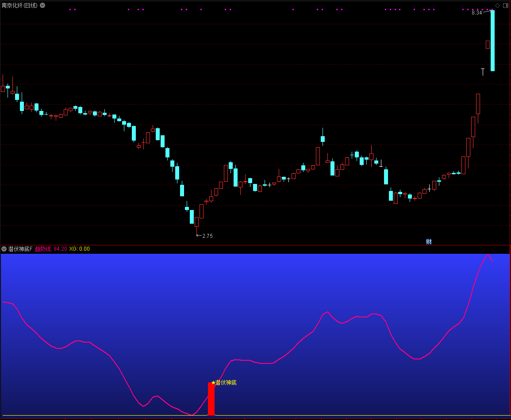Click the tall cyan candlestick at the 8.34 high
The image size is (511, 420).
pyautogui.click(x=492, y=41)
